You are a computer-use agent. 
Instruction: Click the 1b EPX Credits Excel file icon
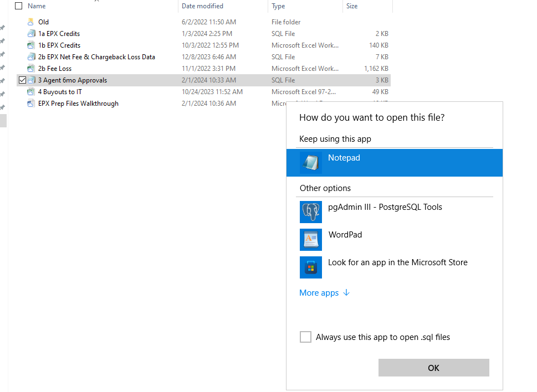(x=31, y=45)
